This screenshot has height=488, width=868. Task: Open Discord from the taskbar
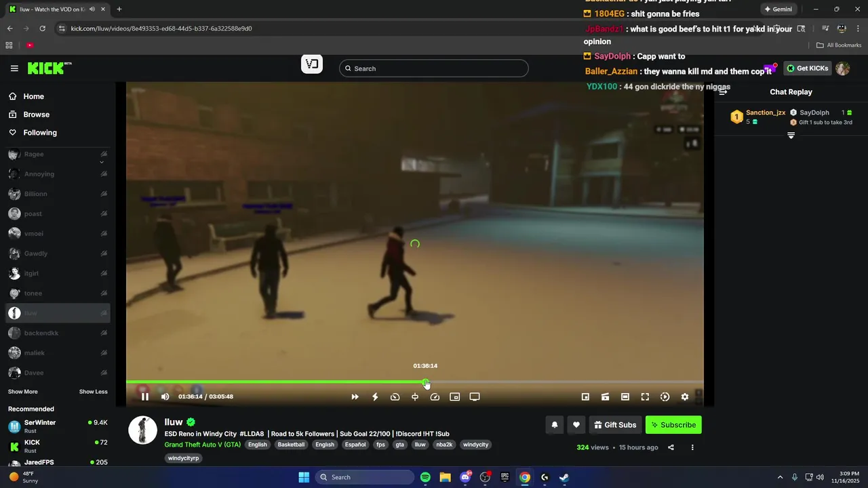[x=465, y=477]
